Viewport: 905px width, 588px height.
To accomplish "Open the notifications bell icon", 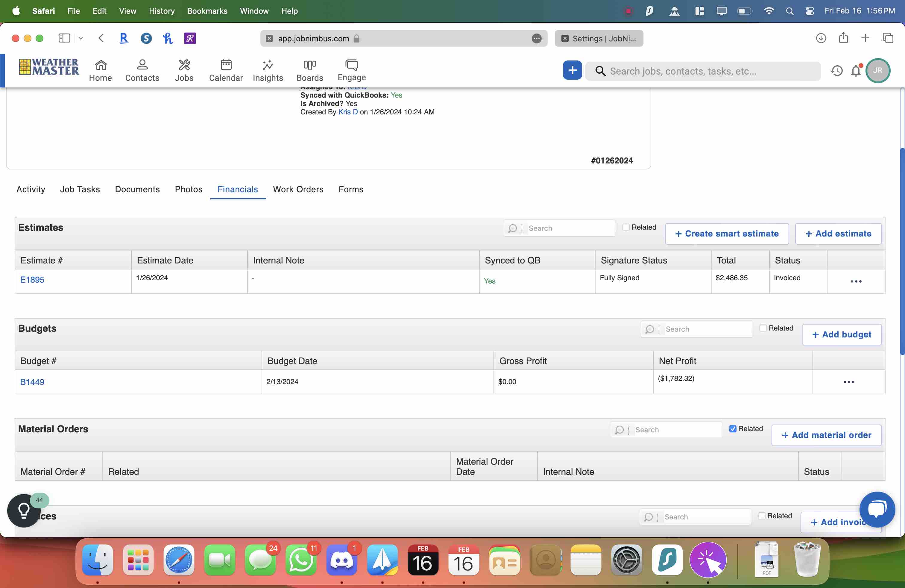I will click(856, 71).
